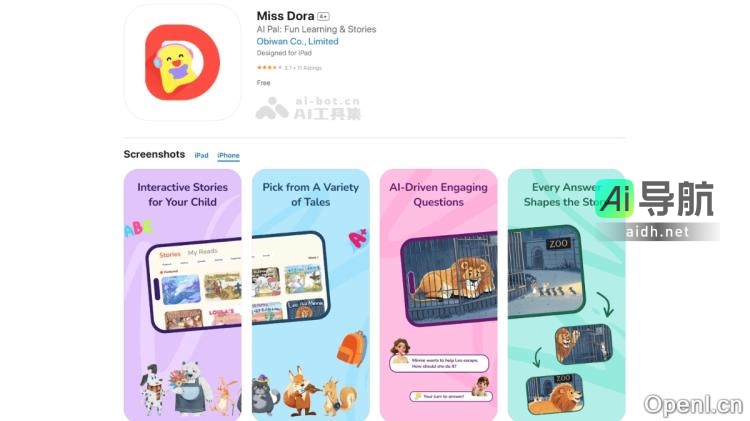Click the ai-bot.cn watermark logo
This screenshot has height=421, width=750.
click(308, 108)
